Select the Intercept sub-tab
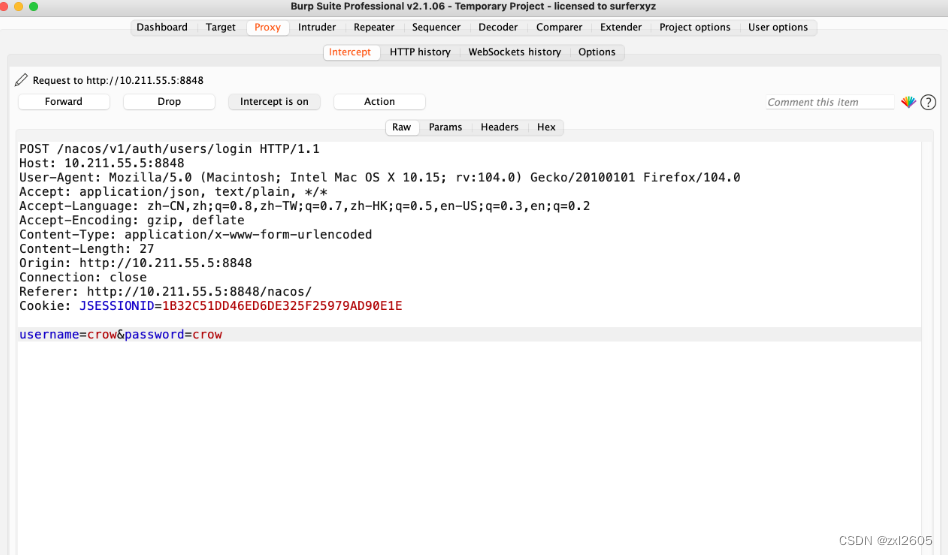The height and width of the screenshot is (555, 948). [350, 52]
